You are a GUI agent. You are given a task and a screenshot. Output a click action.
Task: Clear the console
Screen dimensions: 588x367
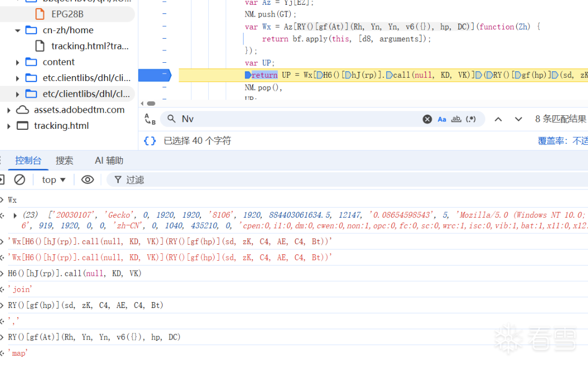coord(19,180)
